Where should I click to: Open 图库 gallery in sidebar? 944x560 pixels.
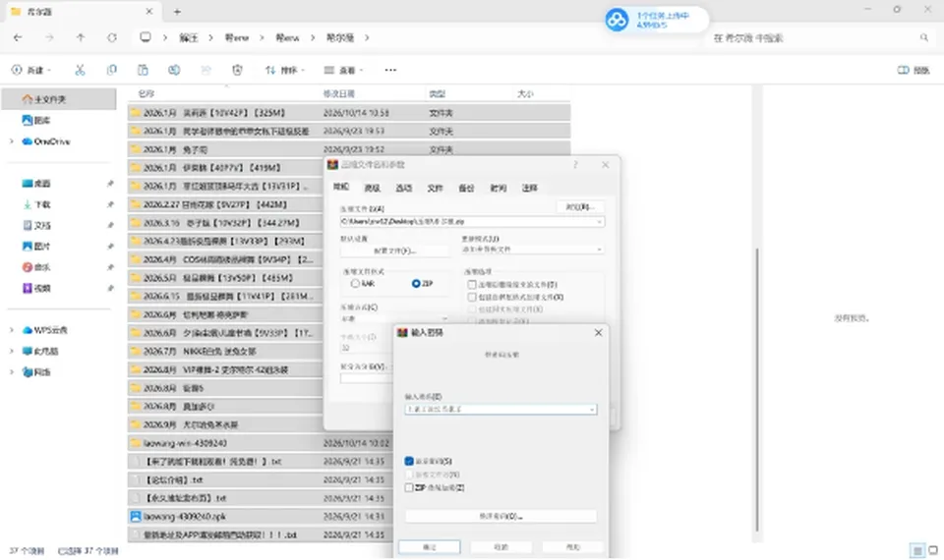point(36,120)
